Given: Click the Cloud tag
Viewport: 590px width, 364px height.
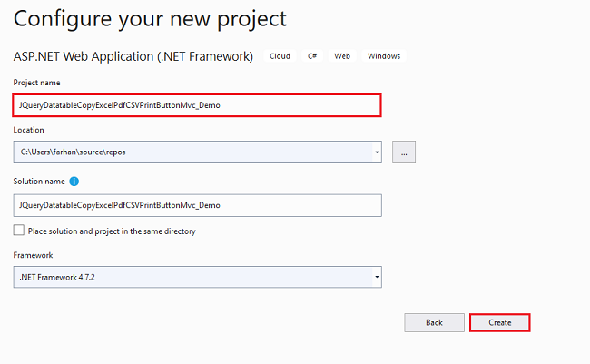Looking at the screenshot, I should (280, 56).
